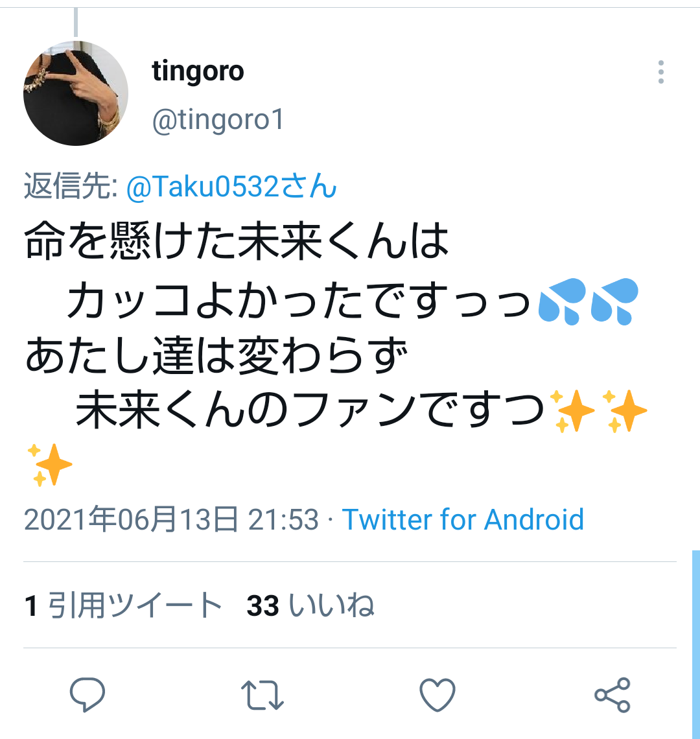Viewport: 700px width, 739px height.
Task: Open the @Taku0532 mention link
Action: tap(231, 187)
